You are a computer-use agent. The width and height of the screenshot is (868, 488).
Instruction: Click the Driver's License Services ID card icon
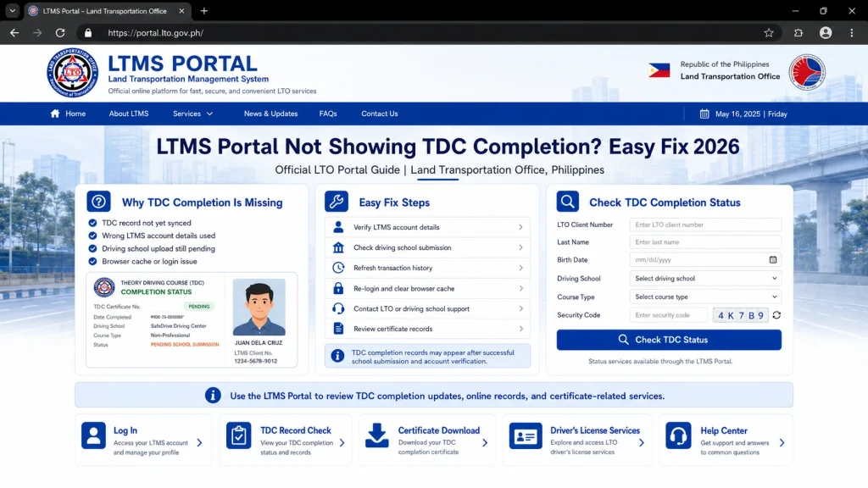tap(526, 436)
